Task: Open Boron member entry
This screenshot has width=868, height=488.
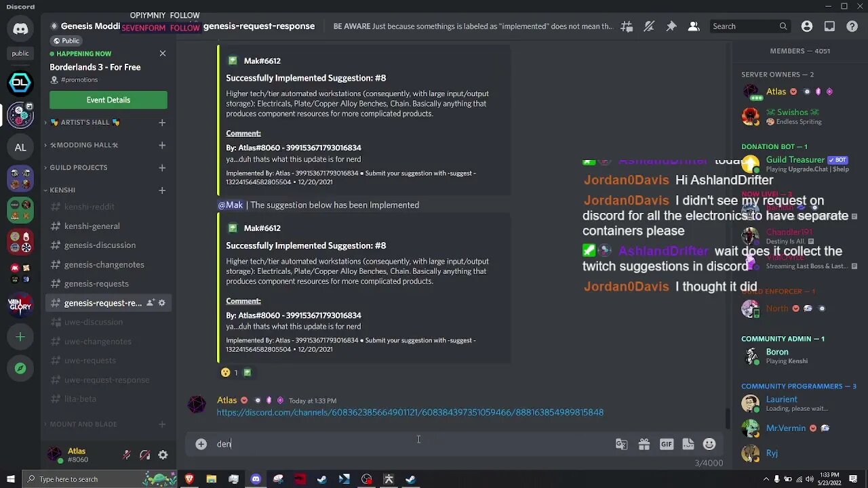Action: point(800,356)
